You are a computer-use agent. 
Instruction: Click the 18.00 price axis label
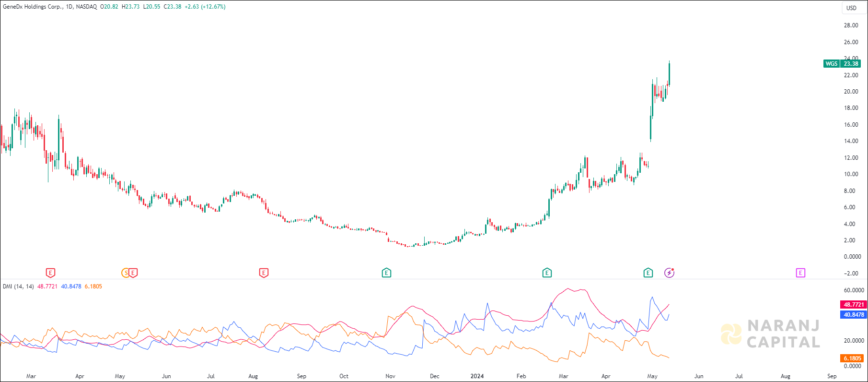point(851,108)
